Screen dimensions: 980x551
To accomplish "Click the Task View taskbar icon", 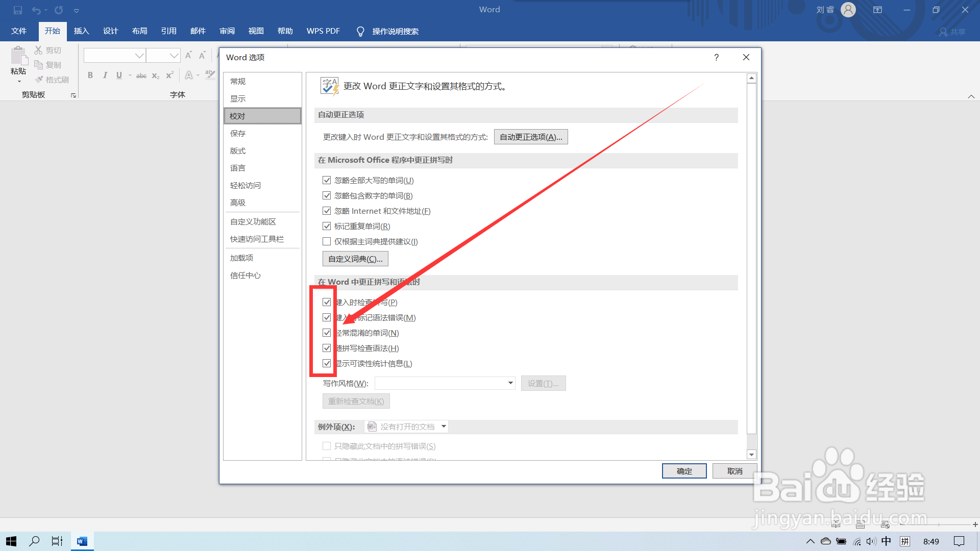I will (x=57, y=541).
